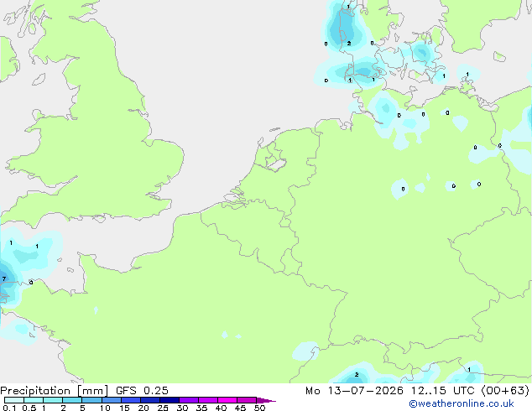Click the "GFS 0.25" model label

pos(142,391)
